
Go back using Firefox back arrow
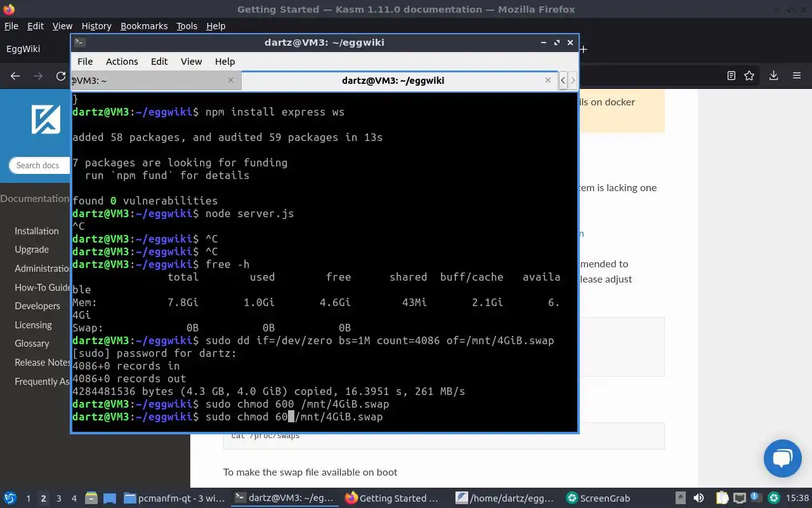(15, 76)
